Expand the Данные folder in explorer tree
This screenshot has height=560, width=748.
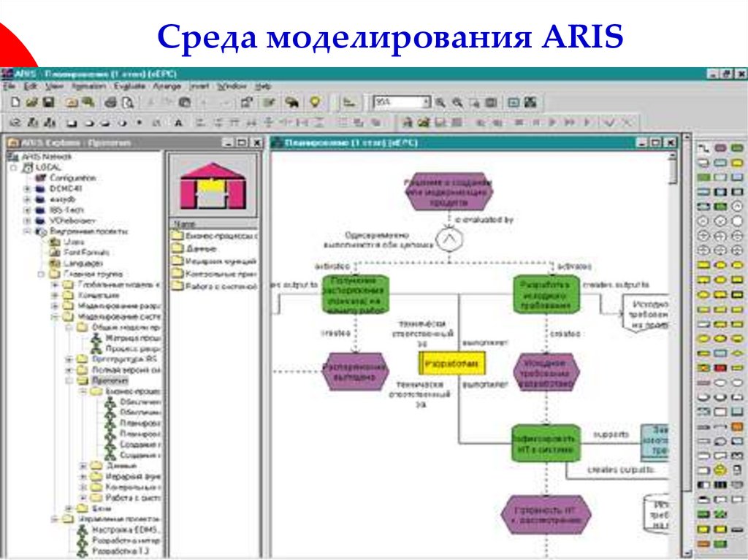[x=83, y=466]
